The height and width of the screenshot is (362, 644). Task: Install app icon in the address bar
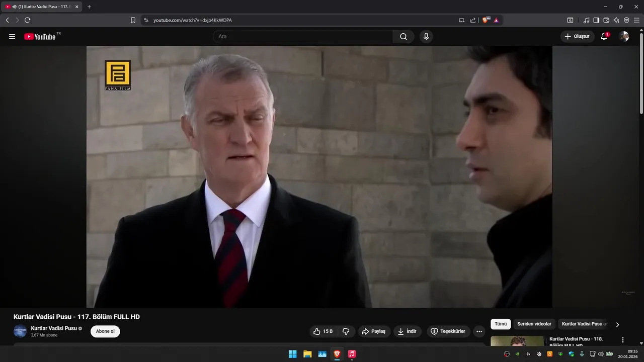coord(462,20)
